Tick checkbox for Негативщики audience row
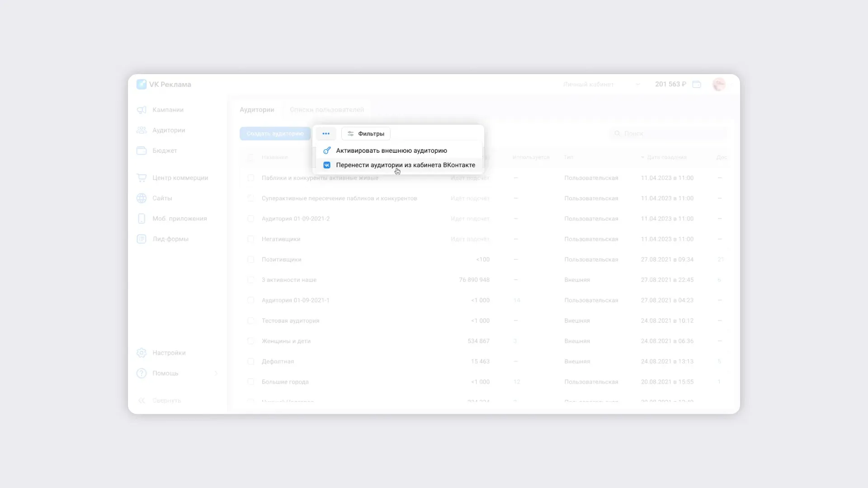The image size is (868, 488). coord(251,239)
